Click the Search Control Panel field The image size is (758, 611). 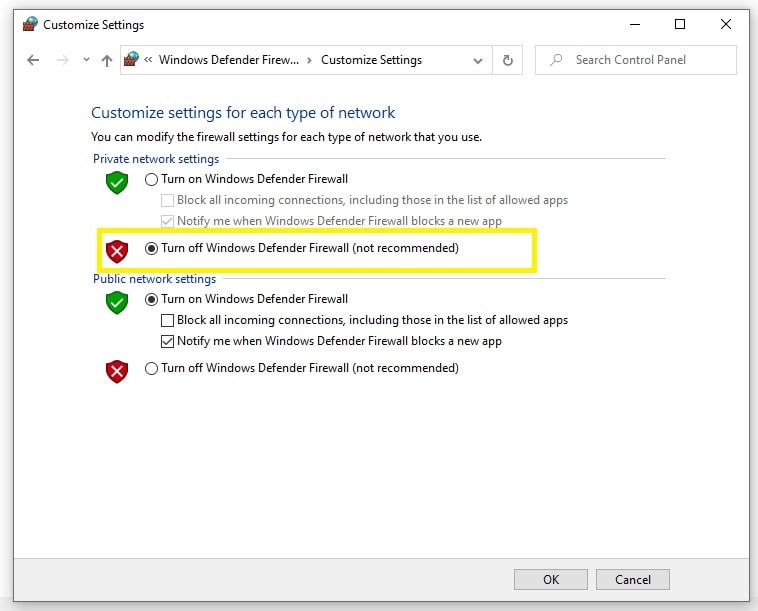coord(635,60)
